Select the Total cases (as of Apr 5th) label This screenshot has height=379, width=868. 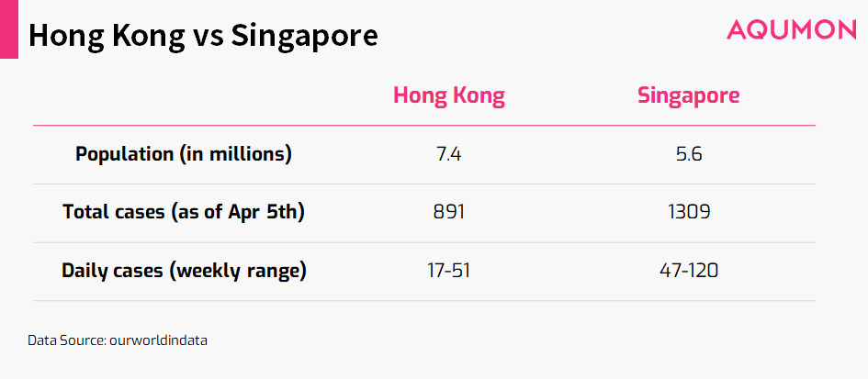[183, 213]
